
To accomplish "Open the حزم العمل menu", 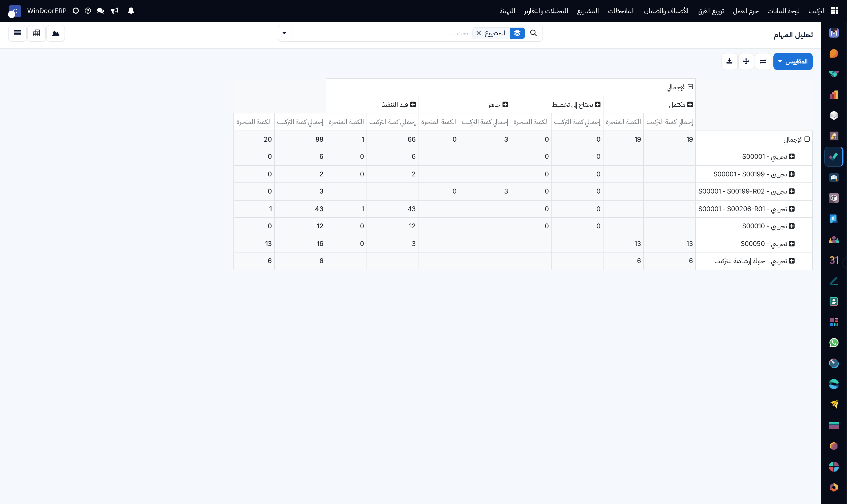I will (745, 11).
